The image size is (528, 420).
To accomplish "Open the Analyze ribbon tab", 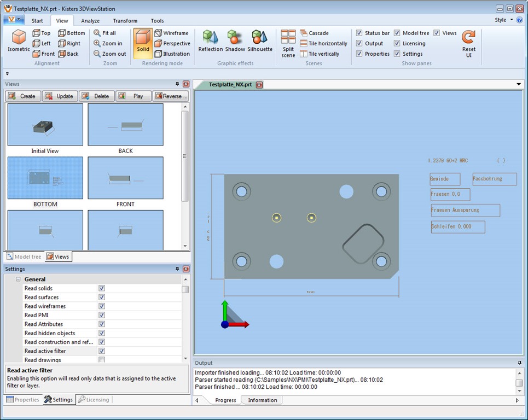I will (x=90, y=21).
